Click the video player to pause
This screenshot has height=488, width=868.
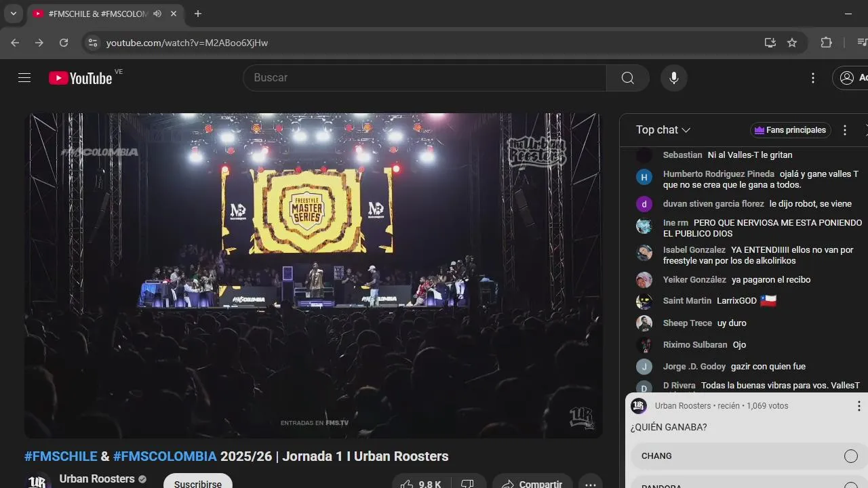[313, 275]
